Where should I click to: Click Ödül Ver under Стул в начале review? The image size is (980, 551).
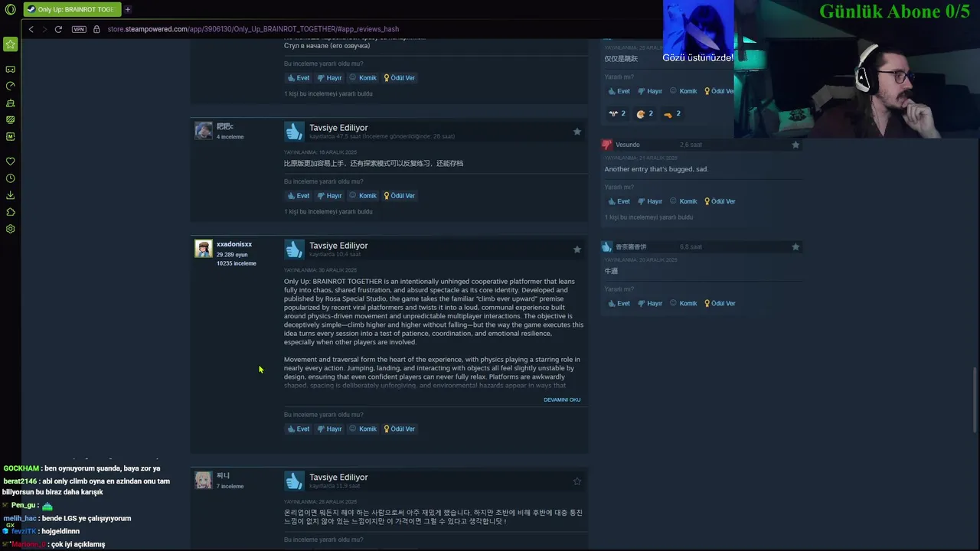[399, 78]
